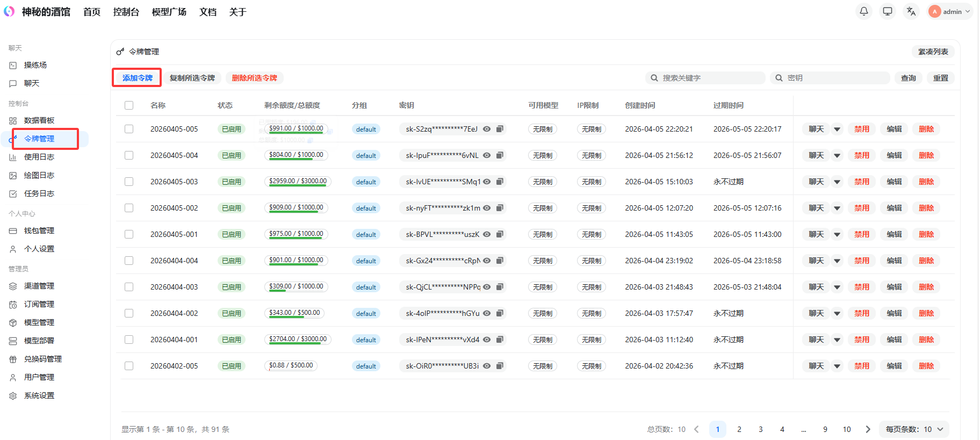Tick the checkbox for token 20260402-005

click(x=129, y=366)
